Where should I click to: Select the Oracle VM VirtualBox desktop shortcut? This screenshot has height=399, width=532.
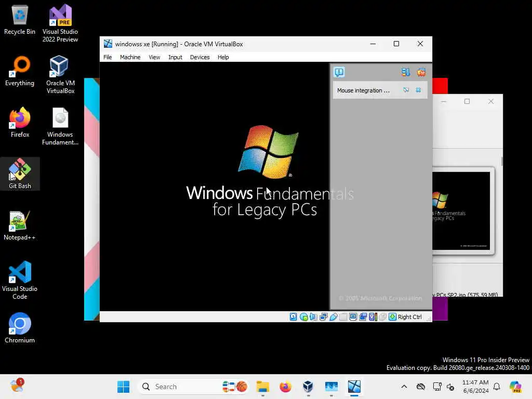click(x=60, y=75)
